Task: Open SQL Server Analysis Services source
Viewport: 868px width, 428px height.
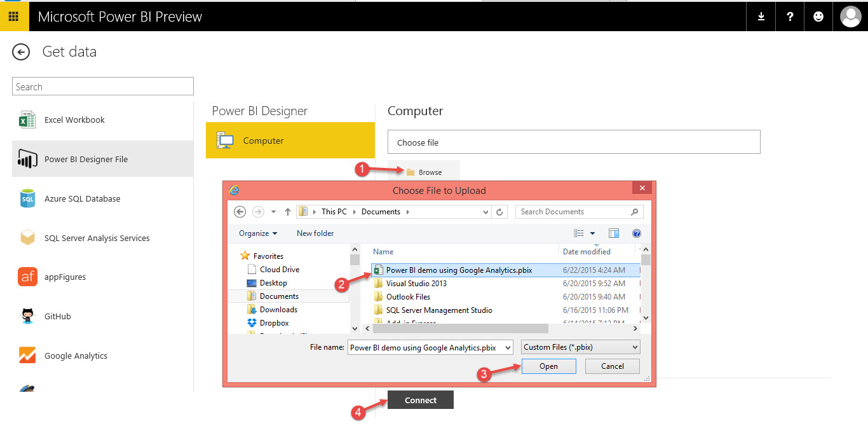Action: 27,237
